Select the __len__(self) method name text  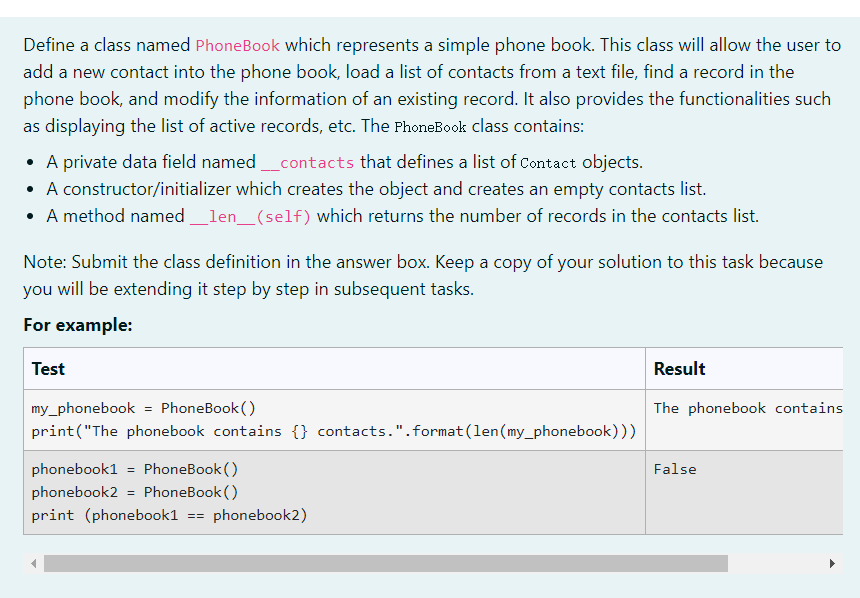[x=248, y=216]
